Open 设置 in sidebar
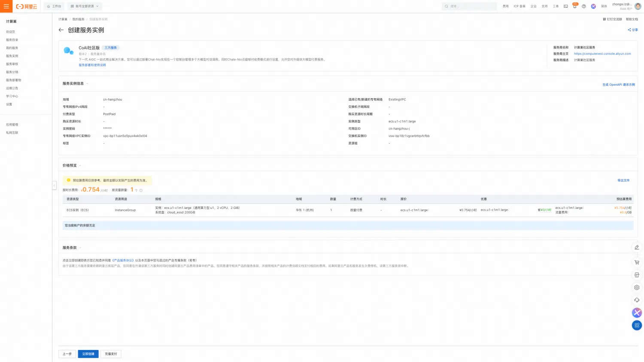 (x=9, y=104)
